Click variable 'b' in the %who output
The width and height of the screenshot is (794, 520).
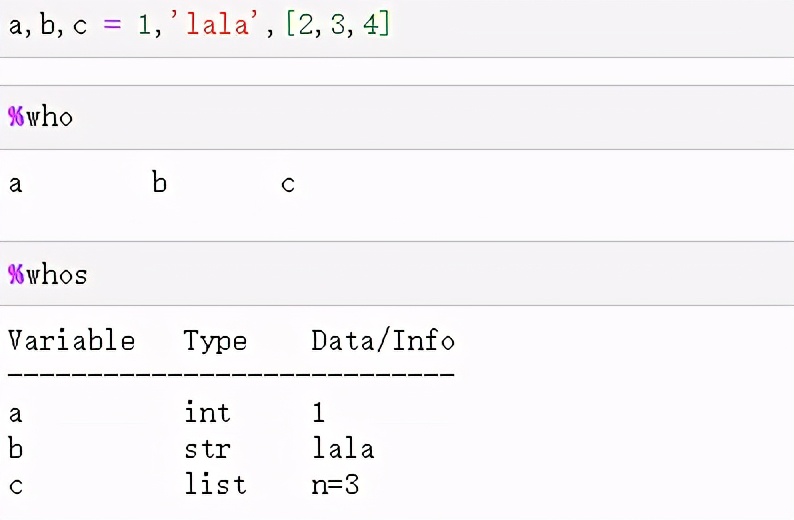pyautogui.click(x=160, y=182)
